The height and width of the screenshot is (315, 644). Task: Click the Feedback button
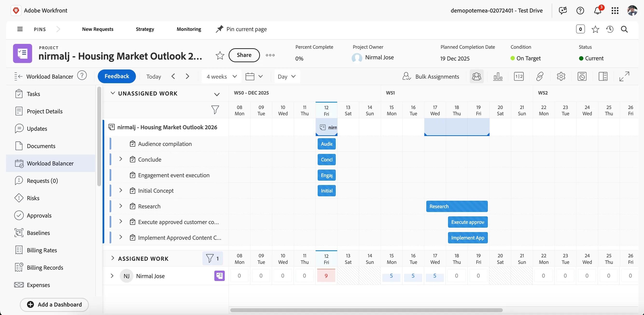[117, 76]
